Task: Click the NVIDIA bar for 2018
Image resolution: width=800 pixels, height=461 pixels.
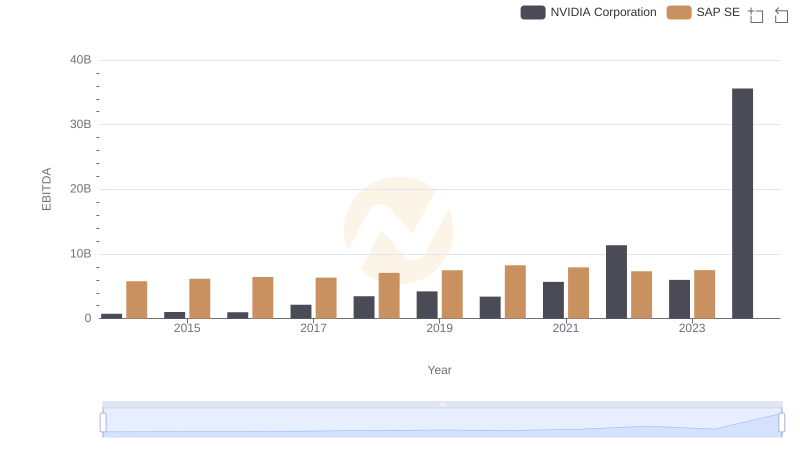Action: pos(364,308)
